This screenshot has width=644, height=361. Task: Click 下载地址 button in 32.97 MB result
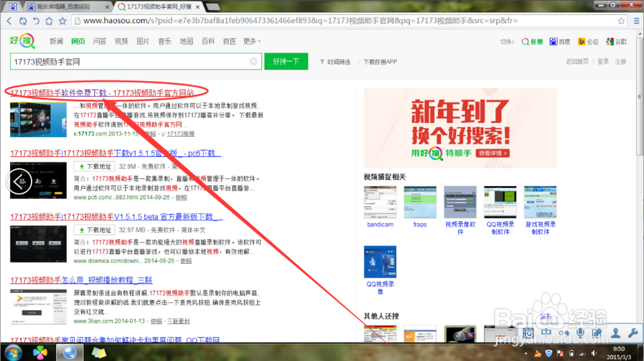[x=94, y=230]
